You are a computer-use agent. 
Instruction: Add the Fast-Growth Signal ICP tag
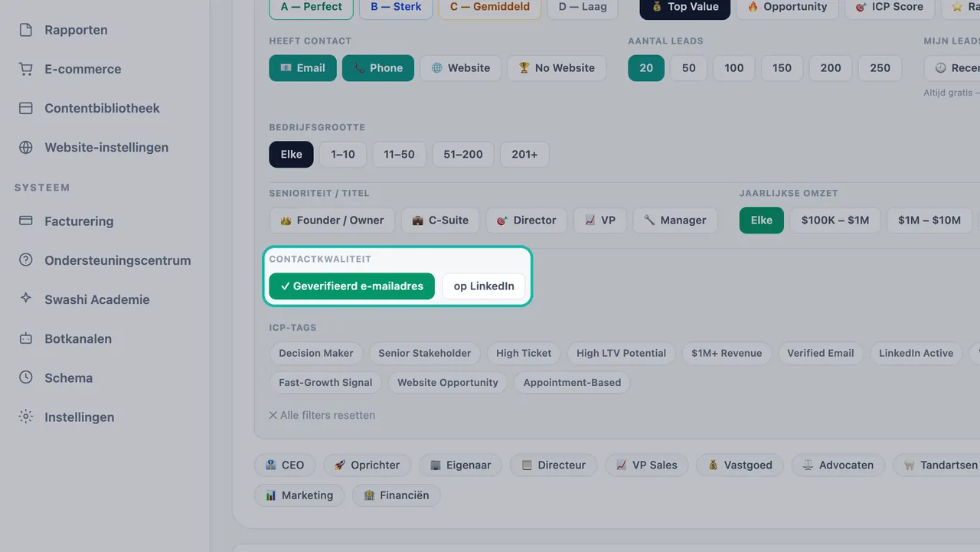coord(325,383)
